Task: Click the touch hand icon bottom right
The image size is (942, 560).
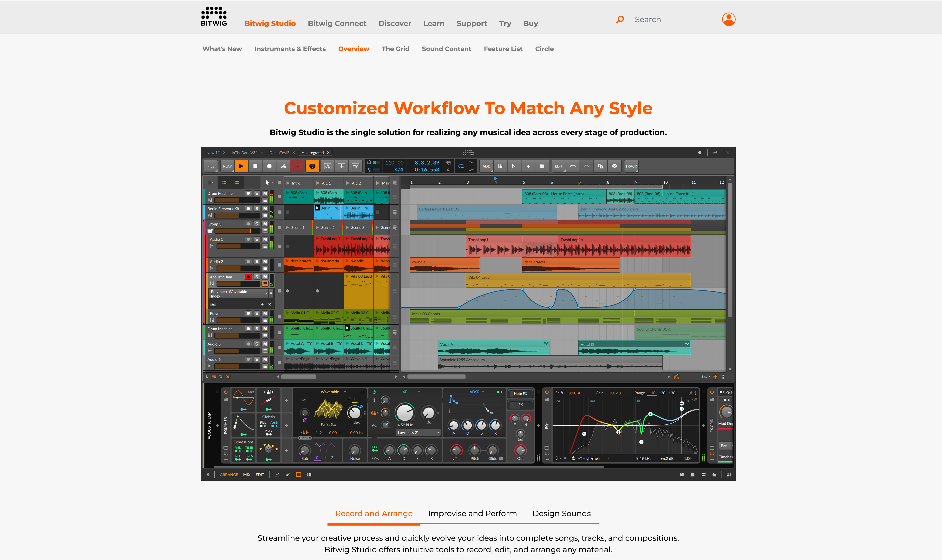Action: (714, 475)
